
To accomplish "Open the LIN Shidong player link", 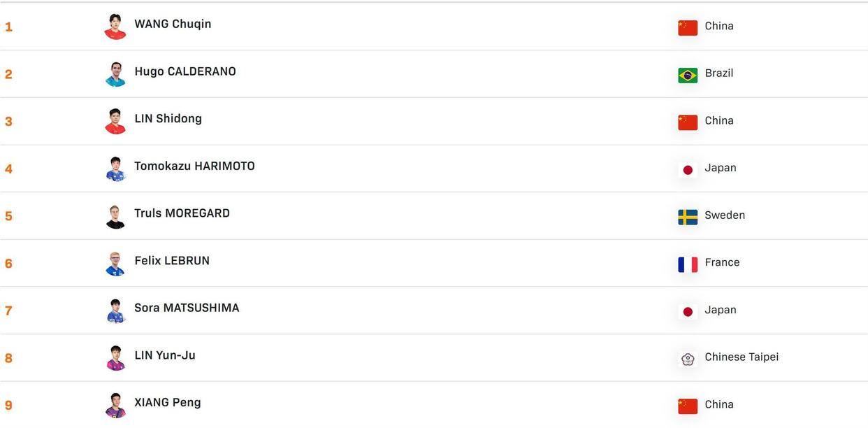I will click(168, 119).
